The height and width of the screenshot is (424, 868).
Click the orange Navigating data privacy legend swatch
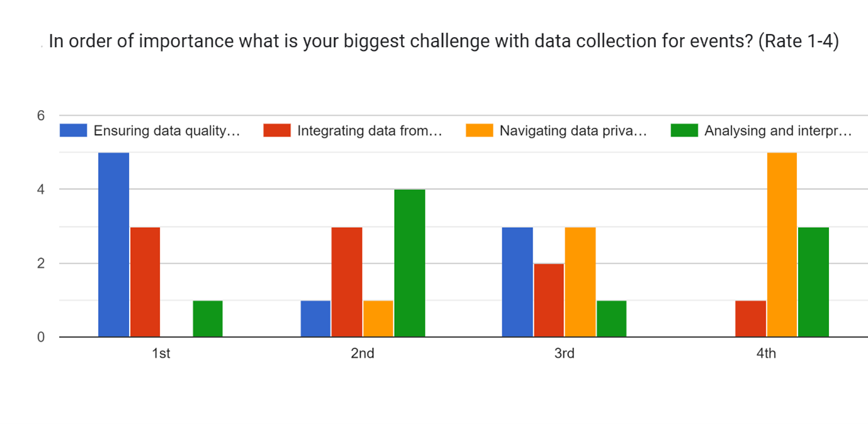coord(479,131)
